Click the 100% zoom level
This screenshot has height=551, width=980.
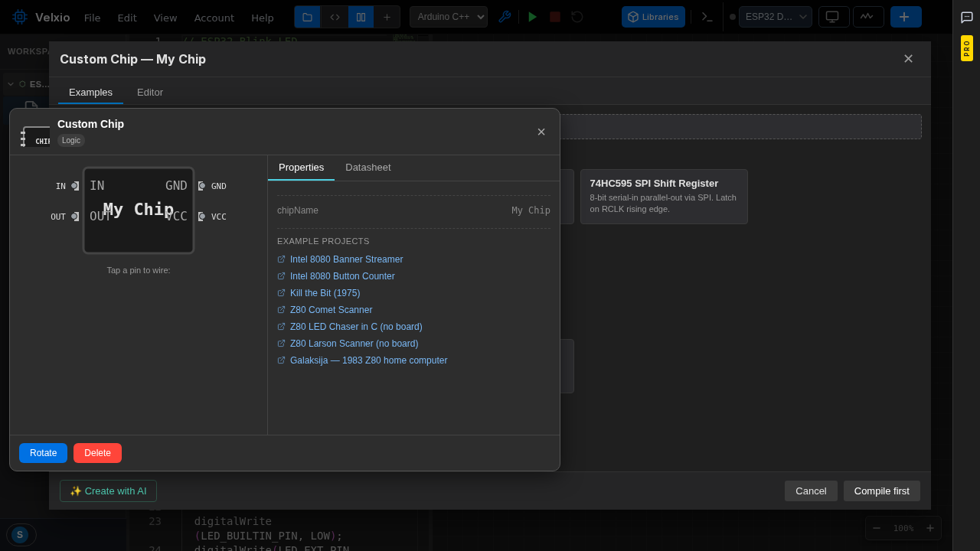[903, 528]
